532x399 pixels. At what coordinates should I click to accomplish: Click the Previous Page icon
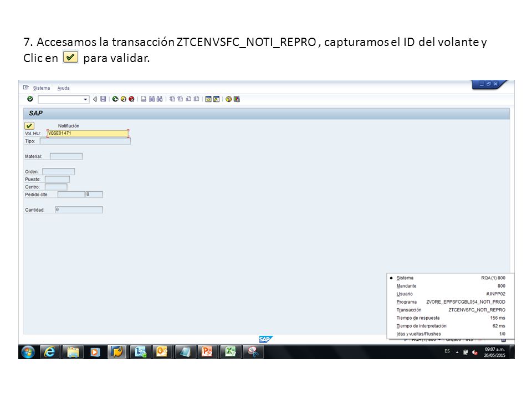point(180,99)
